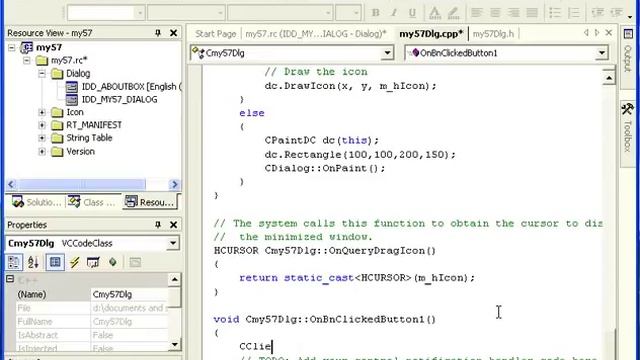This screenshot has height=360, width=640.
Task: Justify text with the toolbar icon
Action: click(x=532, y=13)
